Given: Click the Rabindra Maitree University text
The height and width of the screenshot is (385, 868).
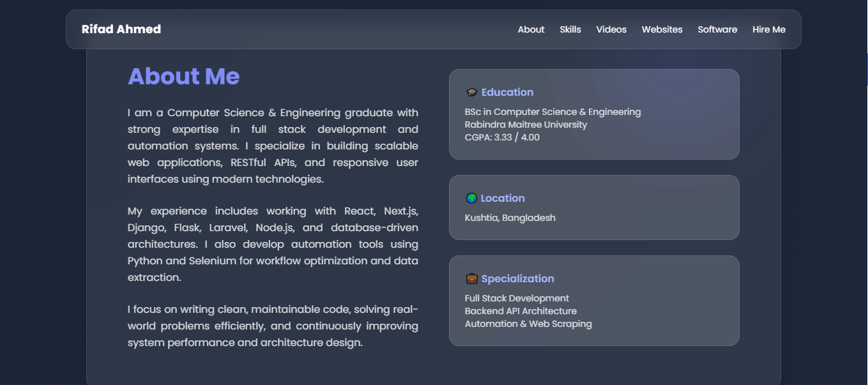Looking at the screenshot, I should pos(526,125).
